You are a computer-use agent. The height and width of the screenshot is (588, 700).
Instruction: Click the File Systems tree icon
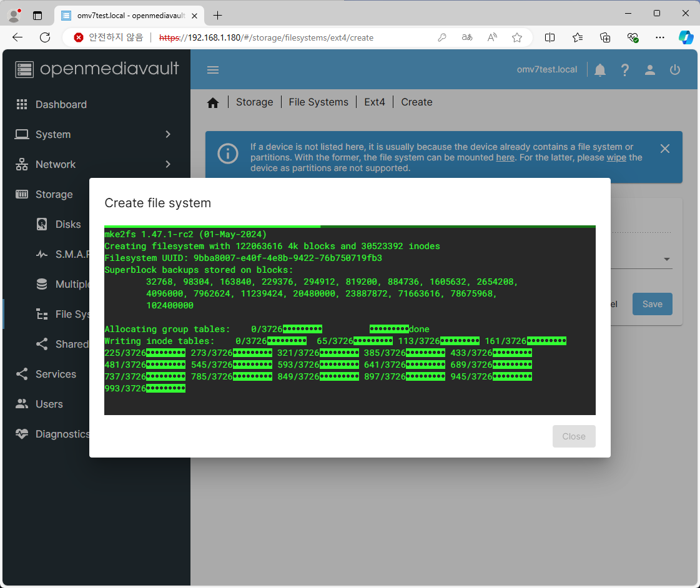[42, 314]
